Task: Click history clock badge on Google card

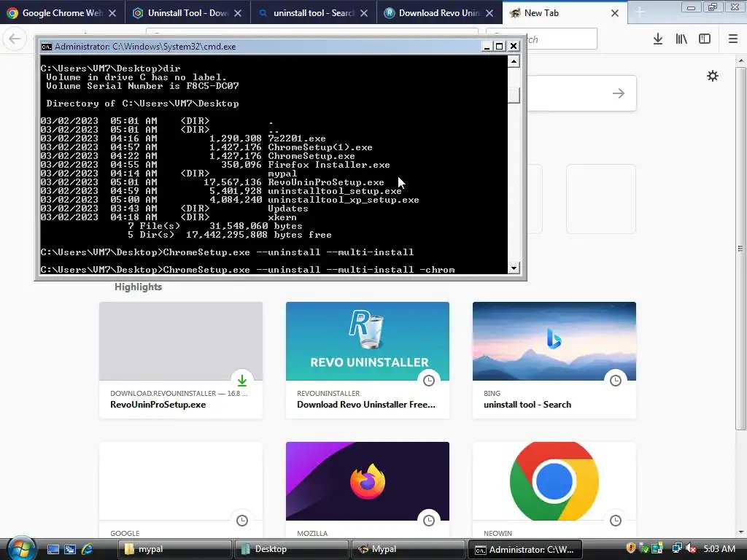Action: (242, 521)
